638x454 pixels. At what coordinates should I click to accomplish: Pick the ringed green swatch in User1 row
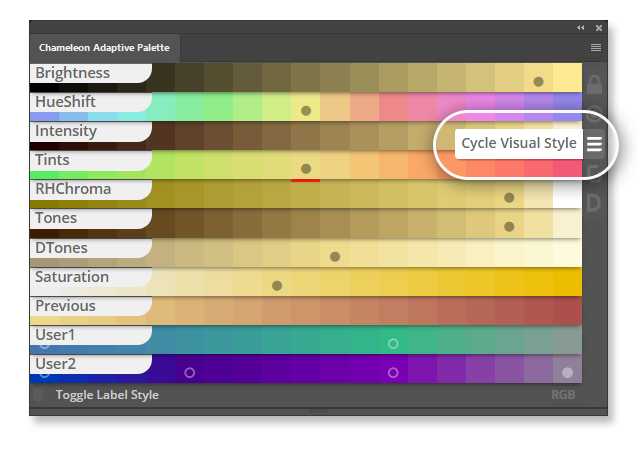click(393, 340)
